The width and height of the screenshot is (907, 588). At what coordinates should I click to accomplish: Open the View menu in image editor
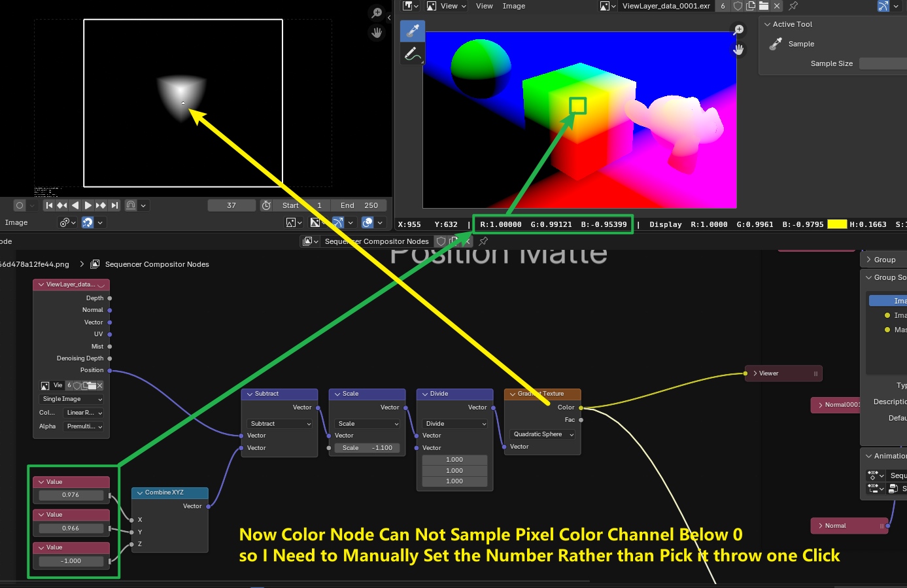(x=485, y=6)
